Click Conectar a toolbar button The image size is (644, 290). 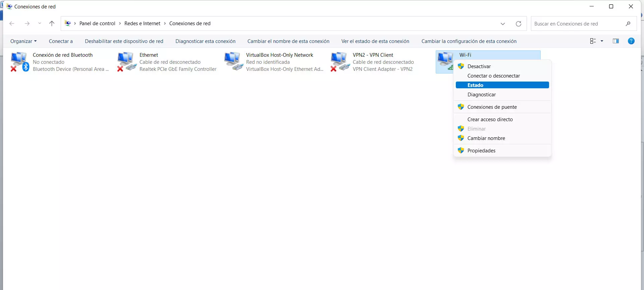[x=61, y=41]
